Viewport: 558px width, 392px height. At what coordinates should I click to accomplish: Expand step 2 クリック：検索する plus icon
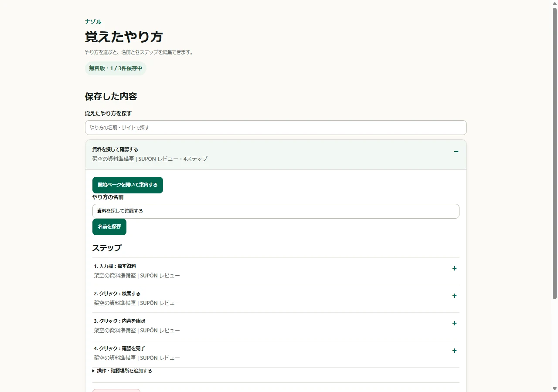[454, 296]
